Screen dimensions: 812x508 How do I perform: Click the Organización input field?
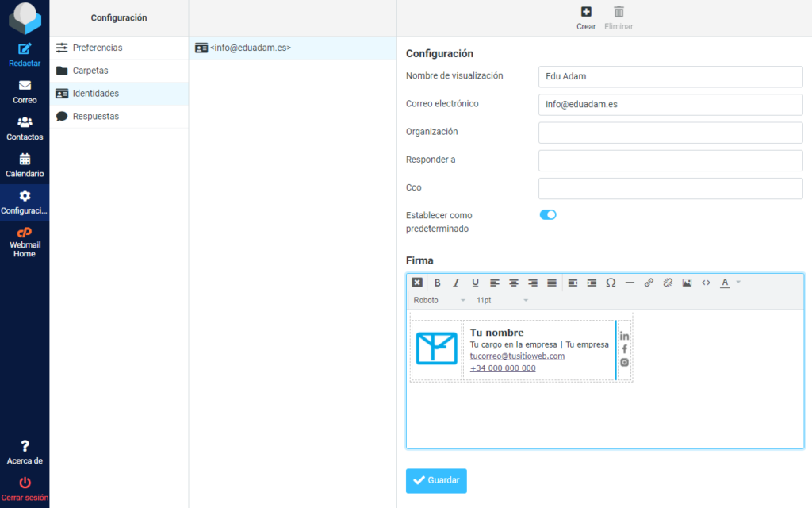(670, 133)
